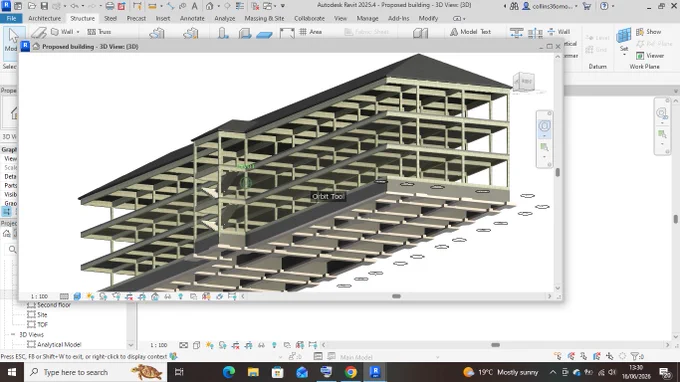Toggle Hide Crop Region in background view bar
The height and width of the screenshot is (382, 680).
coord(248,345)
